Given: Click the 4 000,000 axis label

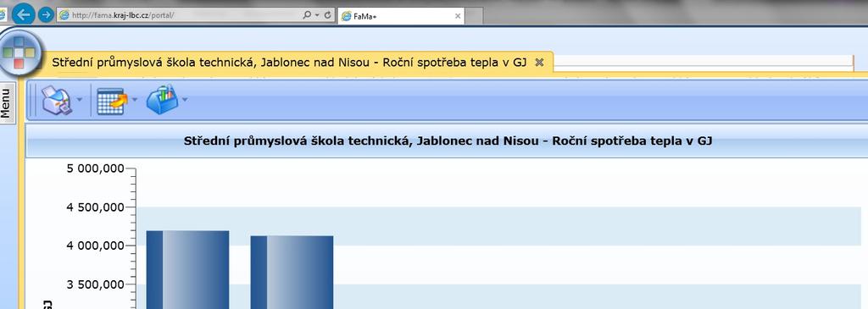Looking at the screenshot, I should point(95,246).
